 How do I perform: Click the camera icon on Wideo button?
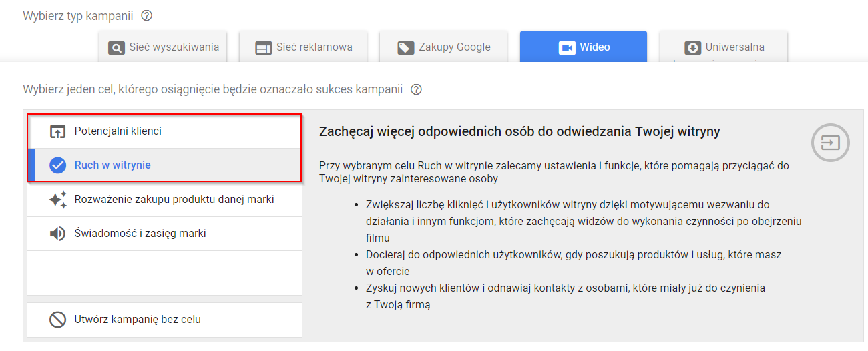tap(566, 47)
